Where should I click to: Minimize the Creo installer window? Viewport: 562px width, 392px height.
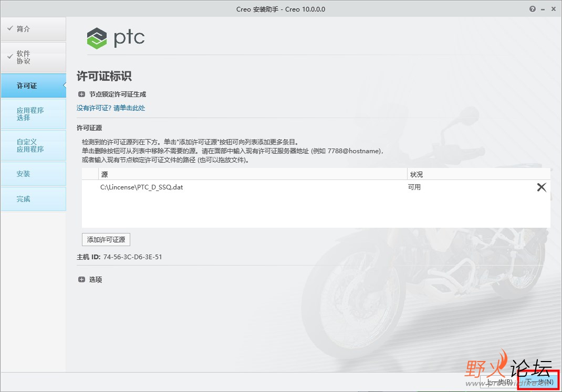[x=543, y=9]
